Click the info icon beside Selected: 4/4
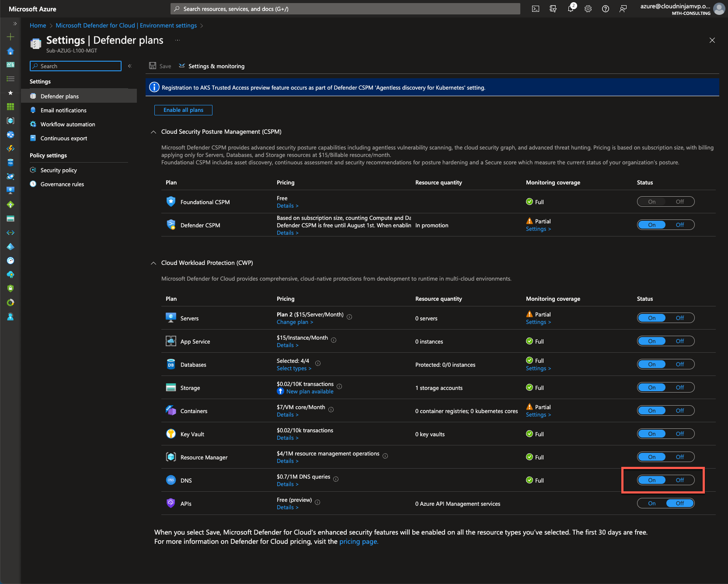Image resolution: width=728 pixels, height=584 pixels. tap(318, 363)
